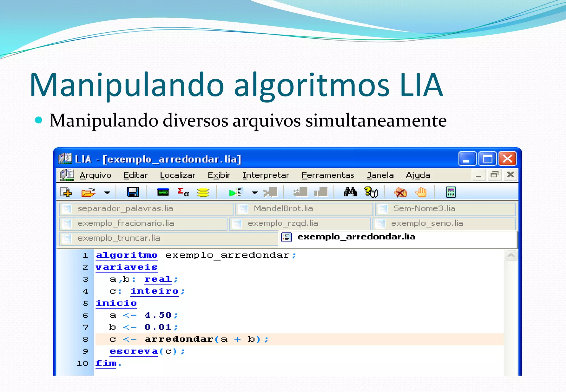Click the 'algoritmo' keyword on line 1

127,255
